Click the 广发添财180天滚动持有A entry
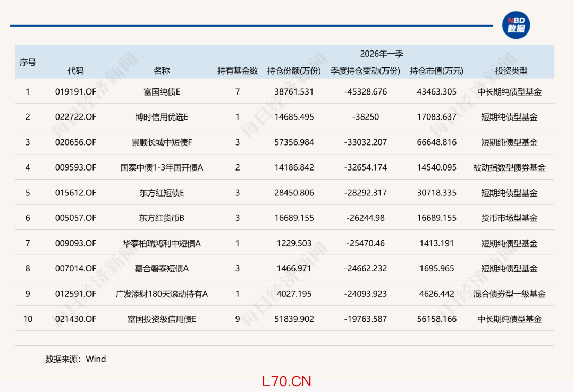Viewport: 574px width, 392px height. coord(162,294)
